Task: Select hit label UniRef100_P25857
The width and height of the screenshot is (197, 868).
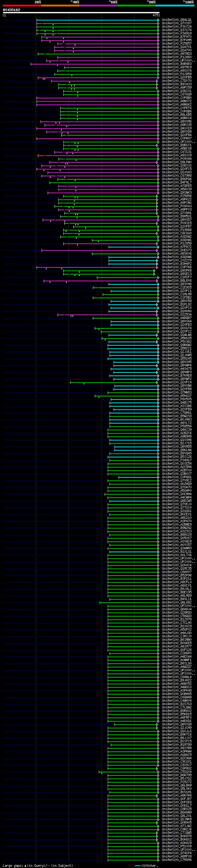Action: (176, 43)
